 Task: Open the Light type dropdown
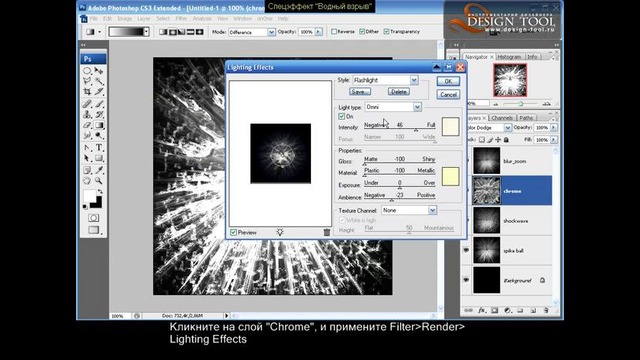coord(417,107)
